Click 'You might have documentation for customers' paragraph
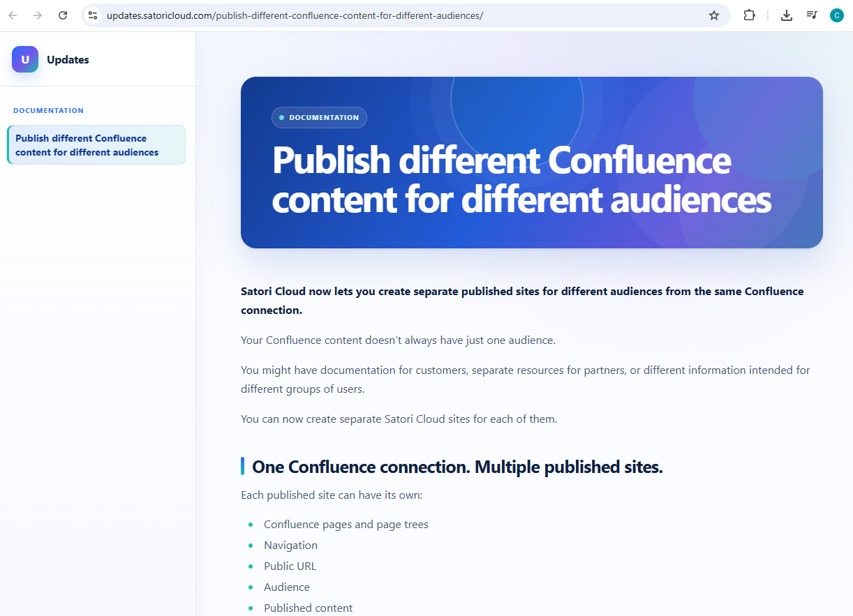Screen dimensions: 853x616 (x=525, y=380)
